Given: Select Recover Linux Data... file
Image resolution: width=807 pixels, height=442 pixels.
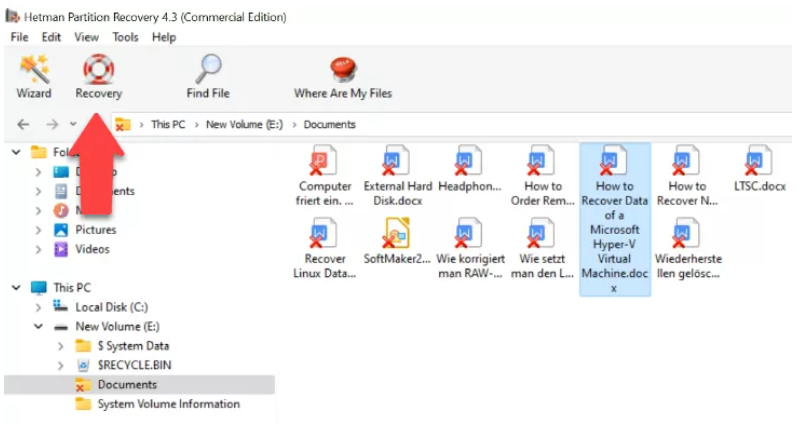Looking at the screenshot, I should (x=325, y=249).
